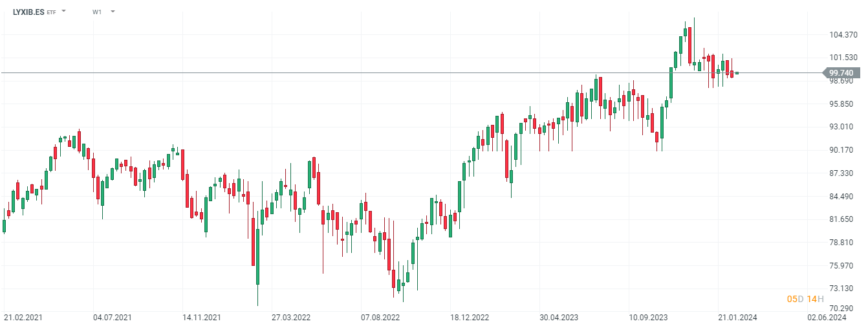
Task: Select the 18.12.2022 date on time axis
Action: tap(470, 318)
